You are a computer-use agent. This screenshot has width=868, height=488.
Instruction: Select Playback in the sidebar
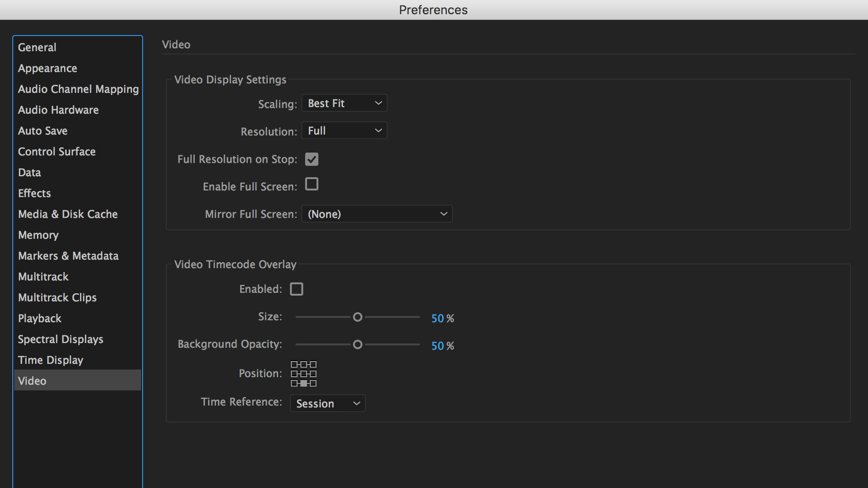click(39, 318)
